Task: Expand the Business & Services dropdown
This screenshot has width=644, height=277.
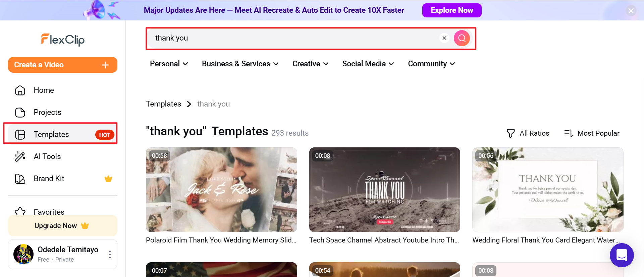Action: 240,64
